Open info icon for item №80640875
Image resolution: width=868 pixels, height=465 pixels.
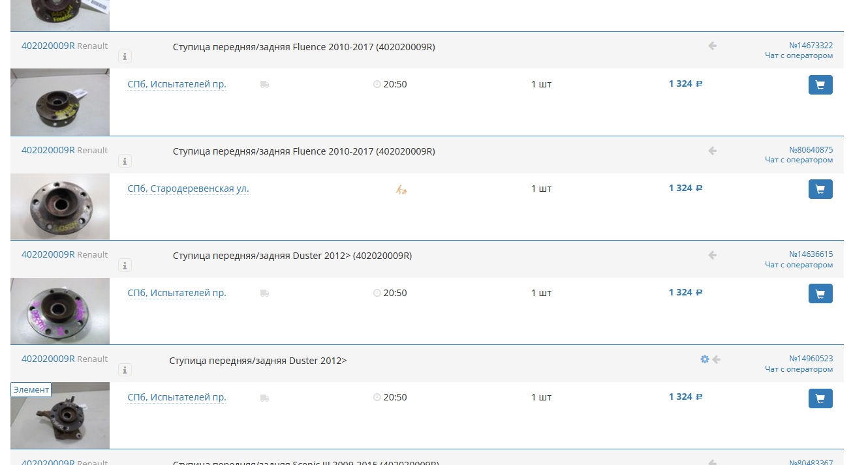[x=125, y=161]
